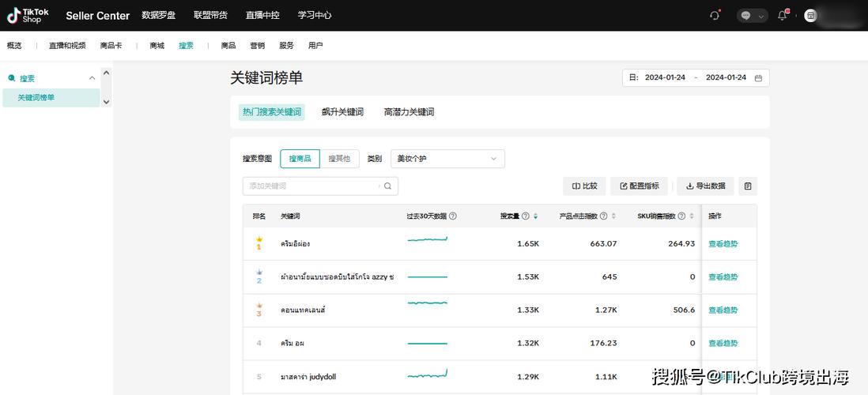
Task: Click the clipboard icon beside 导出数据
Action: click(748, 186)
